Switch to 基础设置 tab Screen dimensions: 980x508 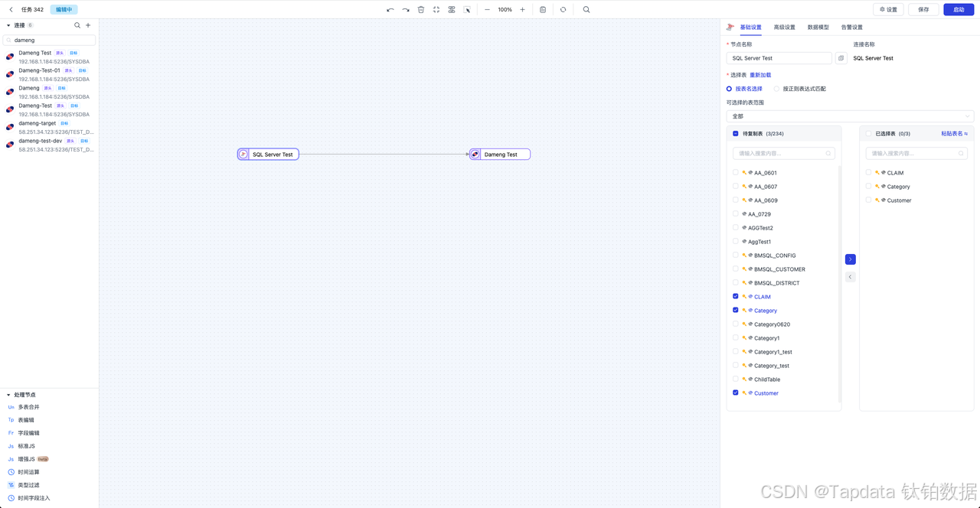(x=750, y=28)
